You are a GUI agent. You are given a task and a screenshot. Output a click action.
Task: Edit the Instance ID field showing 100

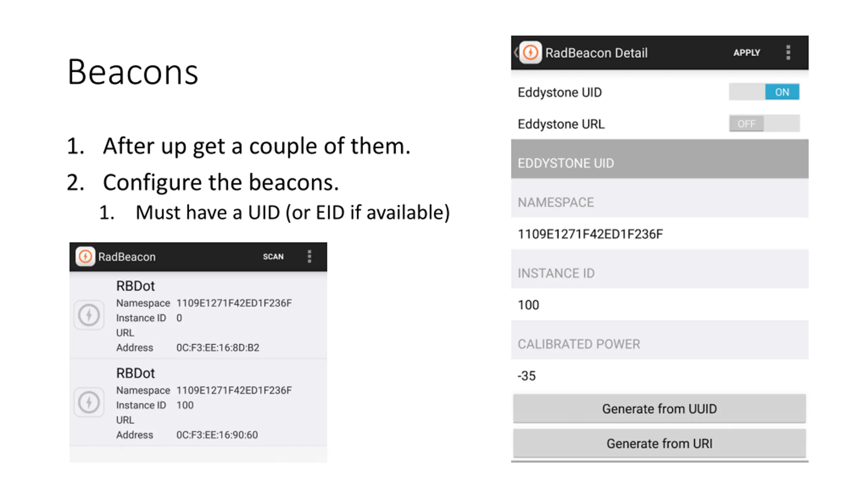click(x=660, y=305)
